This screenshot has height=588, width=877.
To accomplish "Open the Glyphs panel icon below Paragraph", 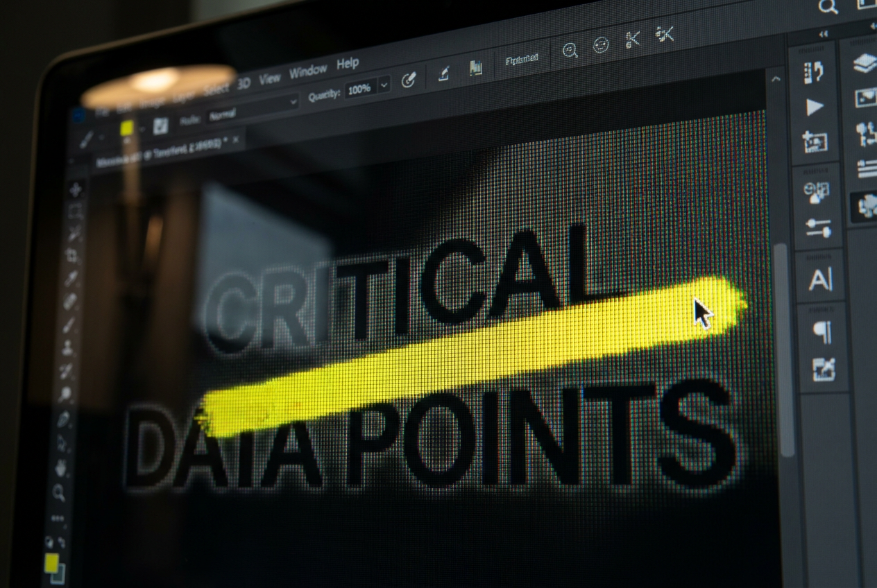I will point(824,370).
